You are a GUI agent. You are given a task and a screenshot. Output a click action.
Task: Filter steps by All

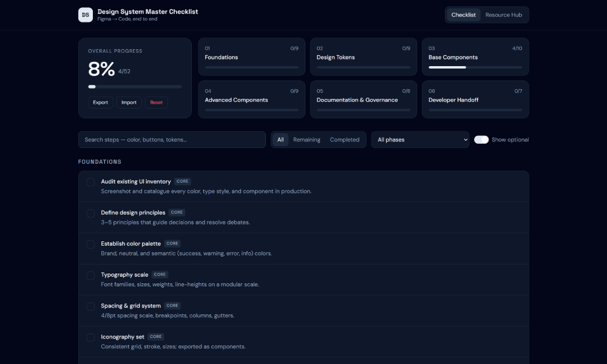280,140
